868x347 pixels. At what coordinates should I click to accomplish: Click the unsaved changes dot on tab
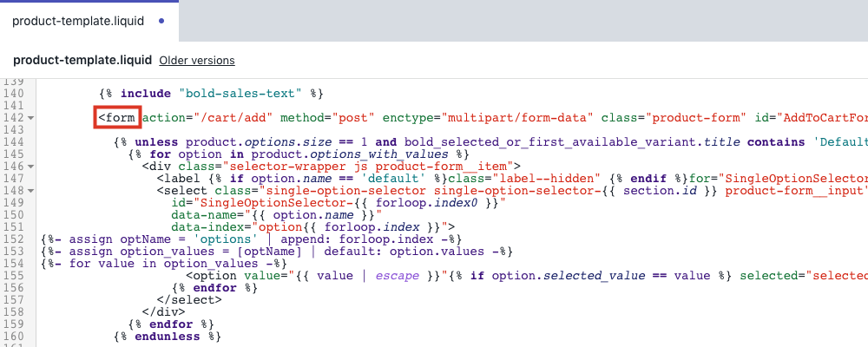tap(161, 21)
